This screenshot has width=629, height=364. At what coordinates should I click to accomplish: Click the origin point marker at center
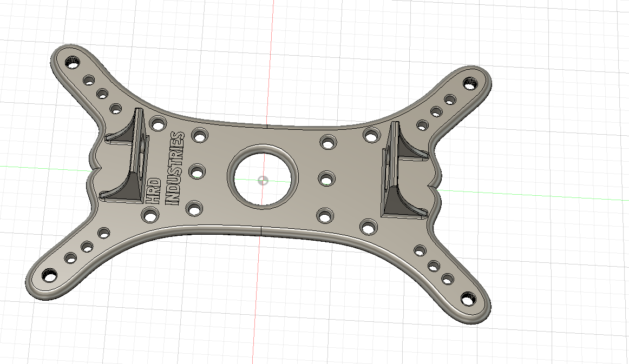click(263, 181)
